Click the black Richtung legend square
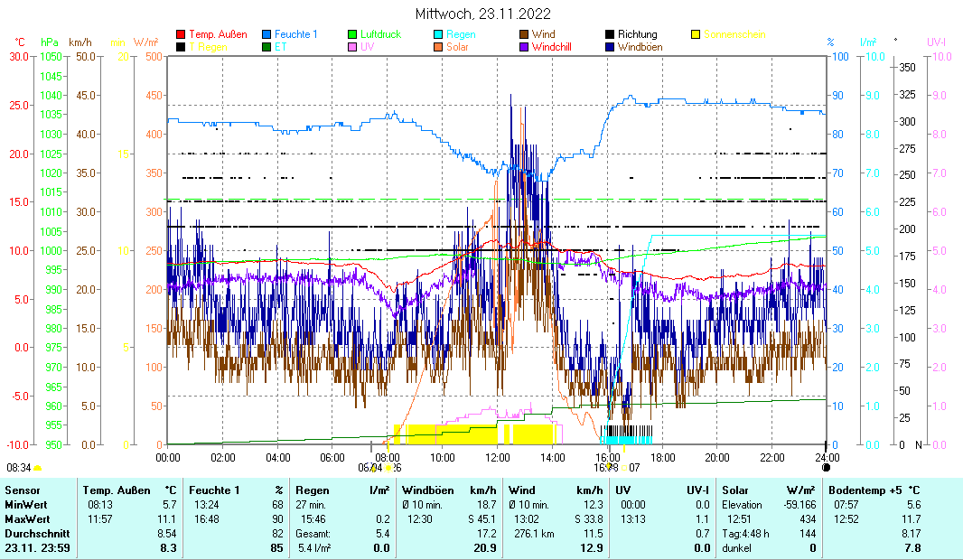The height and width of the screenshot is (560, 963). pyautogui.click(x=611, y=35)
